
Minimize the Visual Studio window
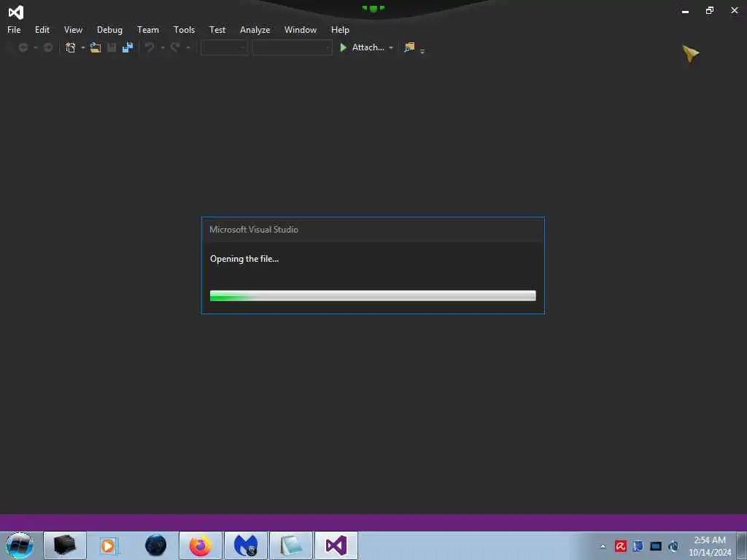click(x=685, y=11)
